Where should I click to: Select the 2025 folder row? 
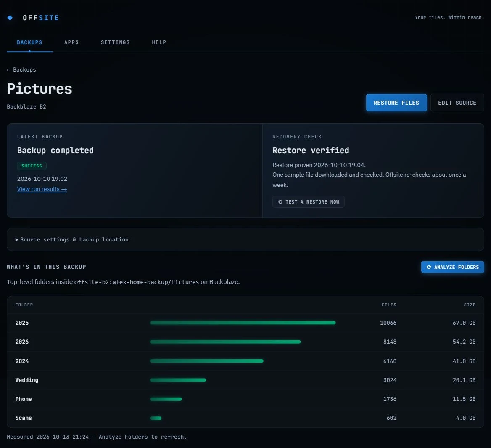click(245, 323)
